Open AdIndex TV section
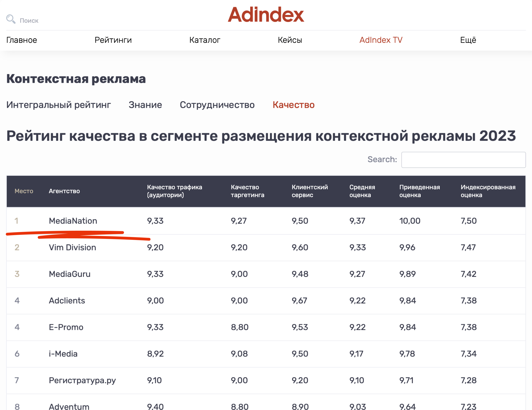 pos(381,40)
